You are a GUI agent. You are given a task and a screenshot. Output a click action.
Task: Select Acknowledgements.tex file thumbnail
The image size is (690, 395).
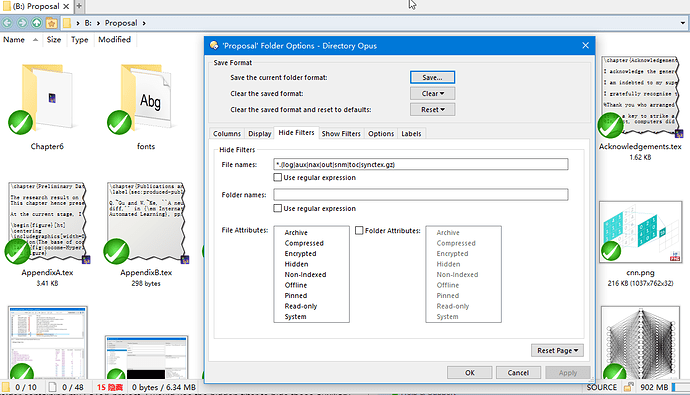tap(640, 97)
